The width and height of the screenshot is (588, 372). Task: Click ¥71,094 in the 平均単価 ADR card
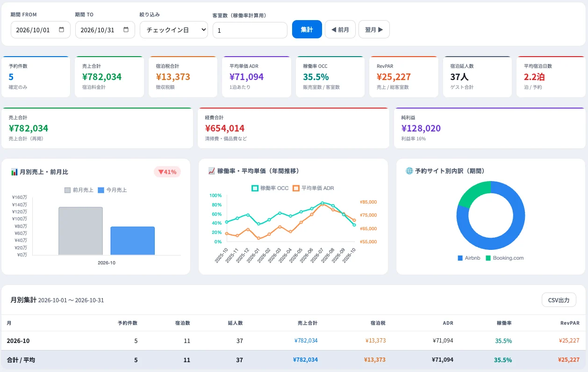coord(247,77)
